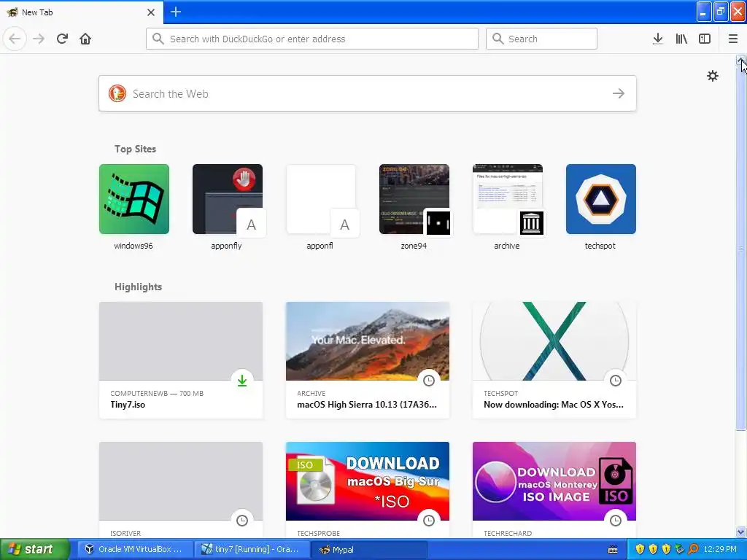Viewport: 747px width, 560px height.
Task: Open the ISORIVER highlight card
Action: pos(181,490)
